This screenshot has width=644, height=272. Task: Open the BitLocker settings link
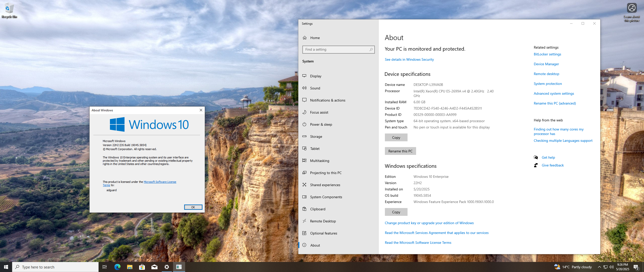(547, 54)
